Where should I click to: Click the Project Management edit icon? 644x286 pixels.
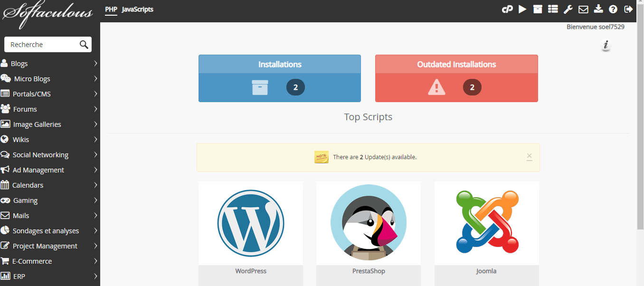(5, 246)
